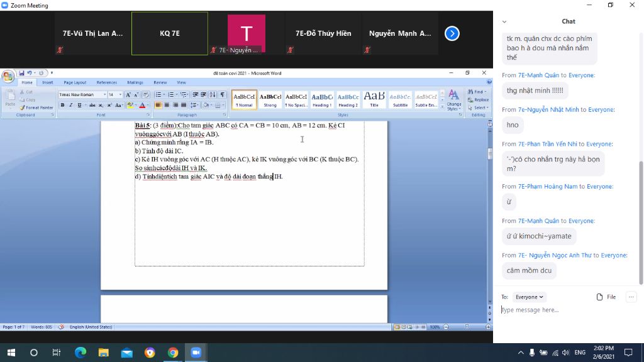This screenshot has height=362, width=644.
Task: Align text to the left
Action: [x=158, y=106]
